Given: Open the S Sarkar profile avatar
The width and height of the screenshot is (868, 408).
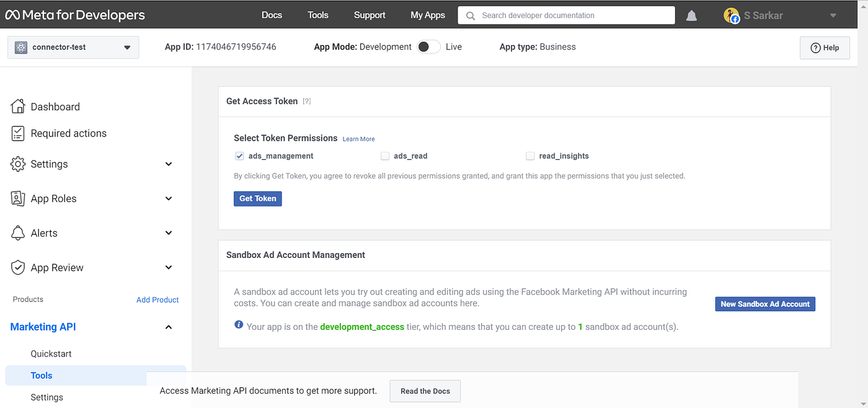Looking at the screenshot, I should click(x=732, y=15).
